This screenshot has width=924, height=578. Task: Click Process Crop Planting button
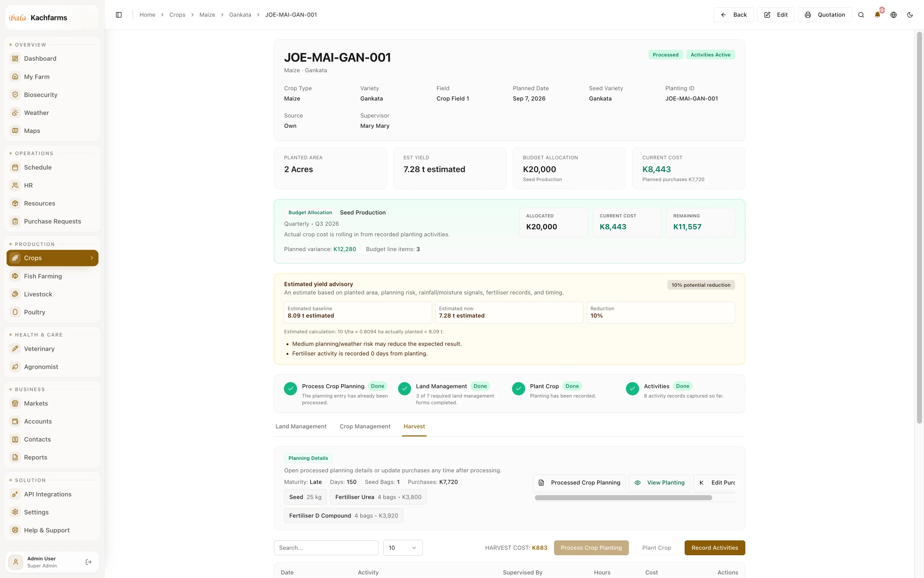[591, 548]
